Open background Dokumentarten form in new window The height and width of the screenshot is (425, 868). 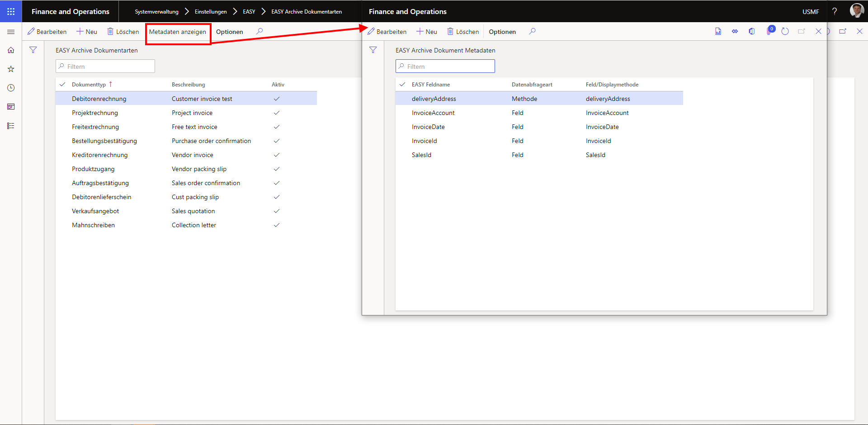pyautogui.click(x=843, y=31)
